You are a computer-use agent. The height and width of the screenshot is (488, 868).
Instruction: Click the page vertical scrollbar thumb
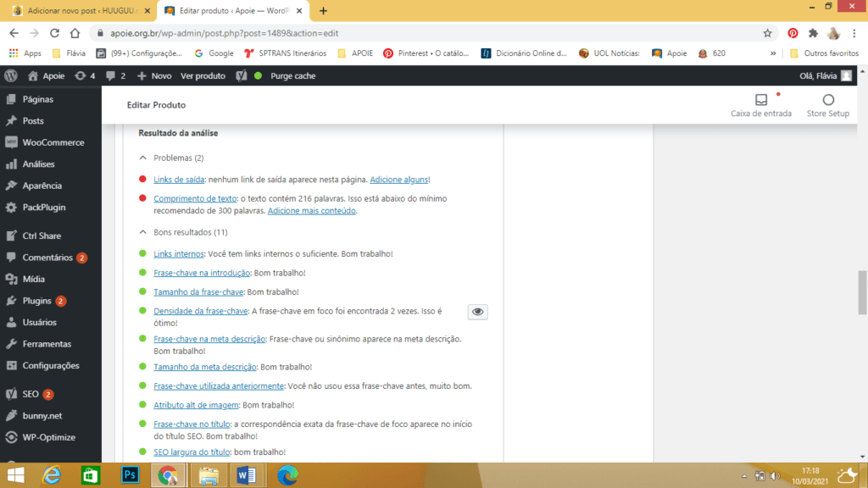[x=862, y=292]
